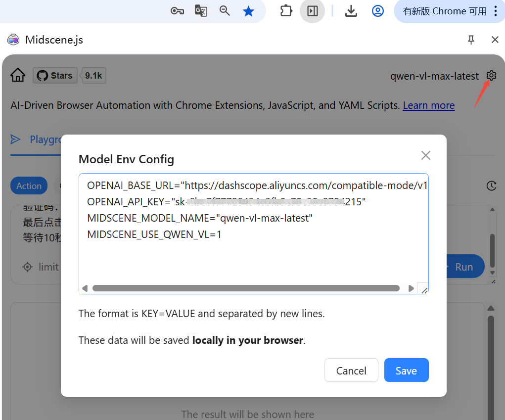Toggle the Chrome side panel icon
505x420 pixels.
click(x=312, y=11)
